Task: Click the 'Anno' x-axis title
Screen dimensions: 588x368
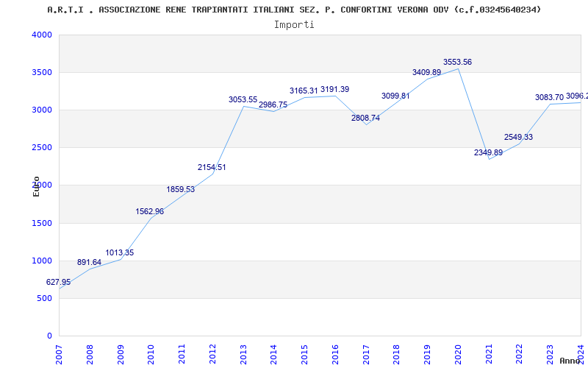Action: (570, 361)
